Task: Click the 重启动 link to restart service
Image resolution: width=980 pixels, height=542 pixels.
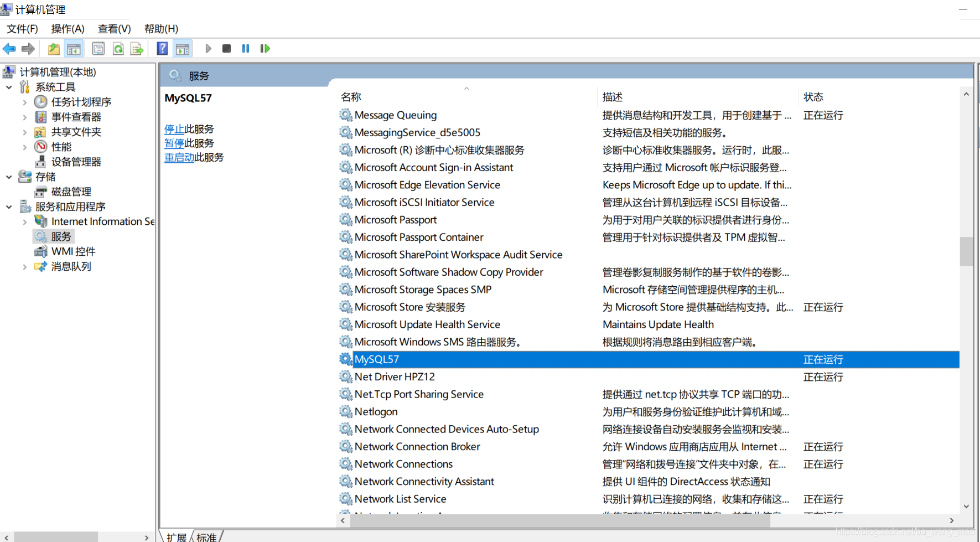Action: point(179,157)
